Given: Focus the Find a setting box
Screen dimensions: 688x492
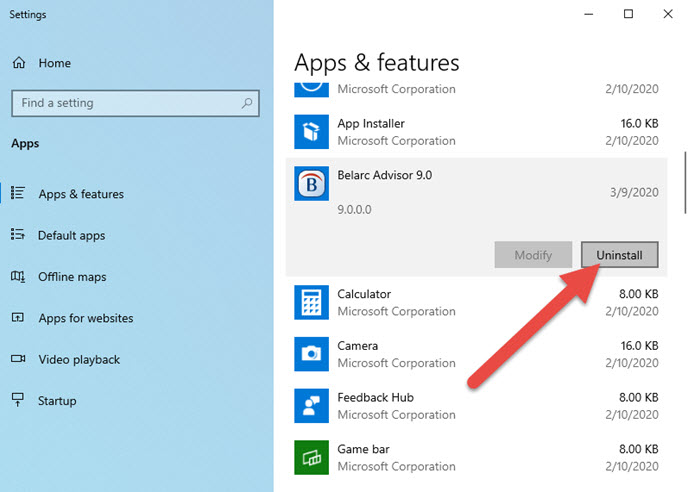Looking at the screenshot, I should tap(136, 103).
